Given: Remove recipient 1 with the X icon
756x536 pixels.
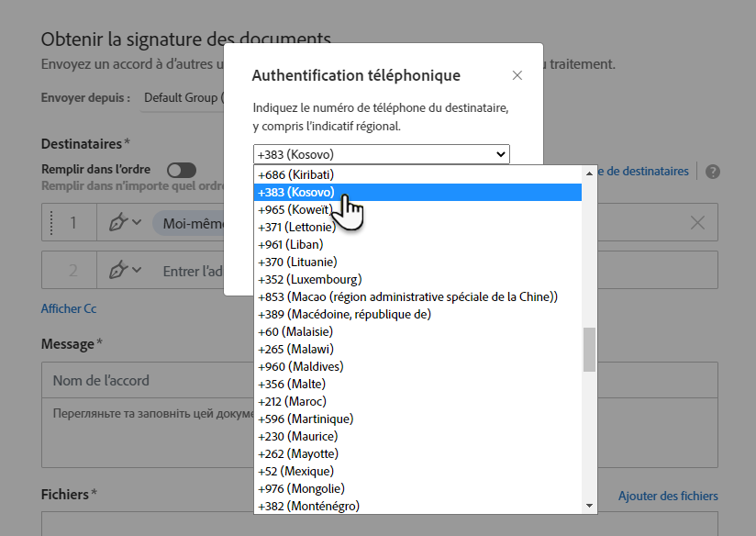Looking at the screenshot, I should 697,223.
